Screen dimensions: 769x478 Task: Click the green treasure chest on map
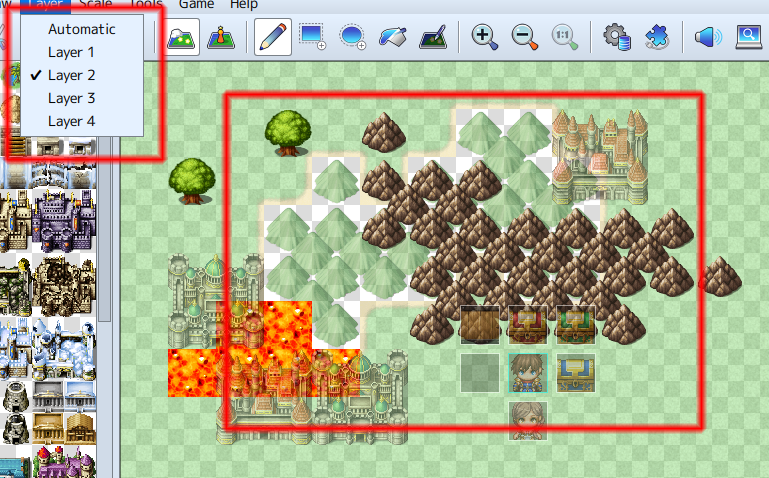[x=575, y=325]
